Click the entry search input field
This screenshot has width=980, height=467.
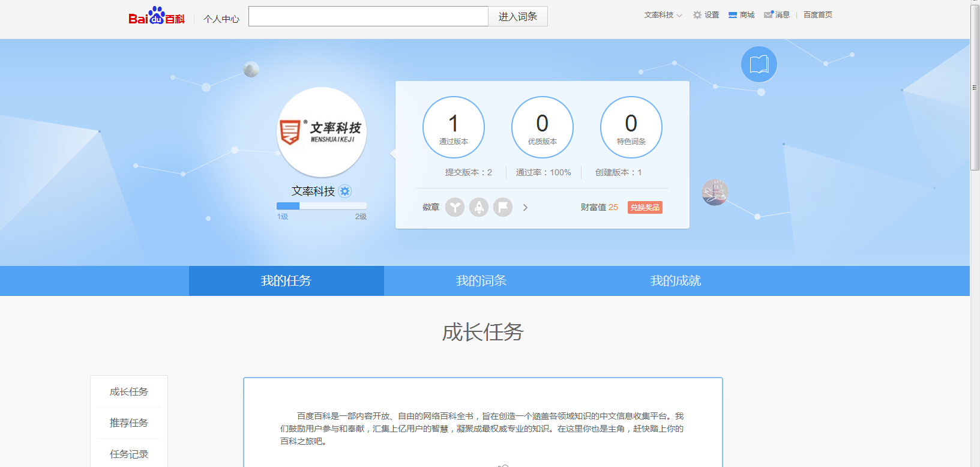point(368,16)
